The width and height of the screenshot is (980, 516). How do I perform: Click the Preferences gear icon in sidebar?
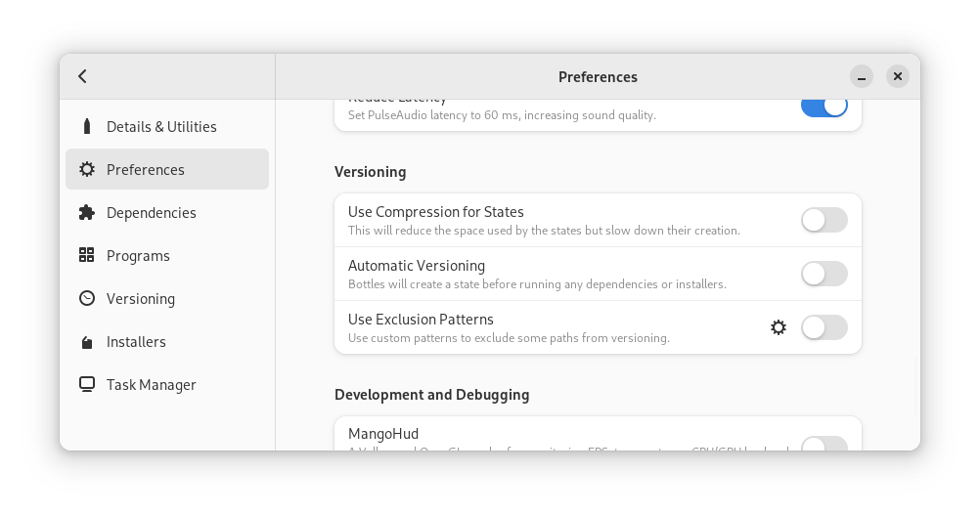(x=87, y=169)
